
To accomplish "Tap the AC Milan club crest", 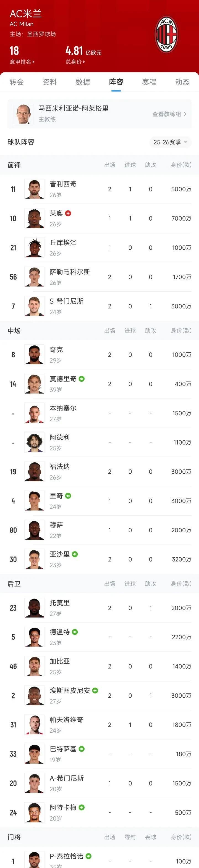I will pos(166,35).
